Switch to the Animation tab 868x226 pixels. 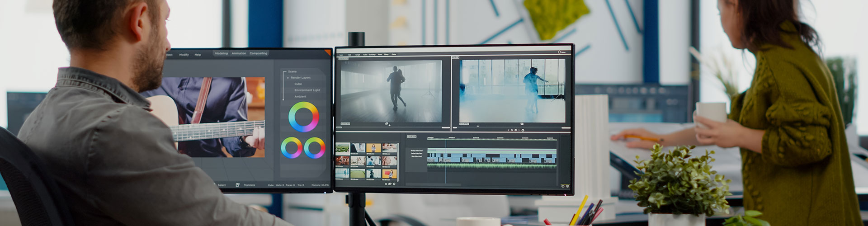239,53
